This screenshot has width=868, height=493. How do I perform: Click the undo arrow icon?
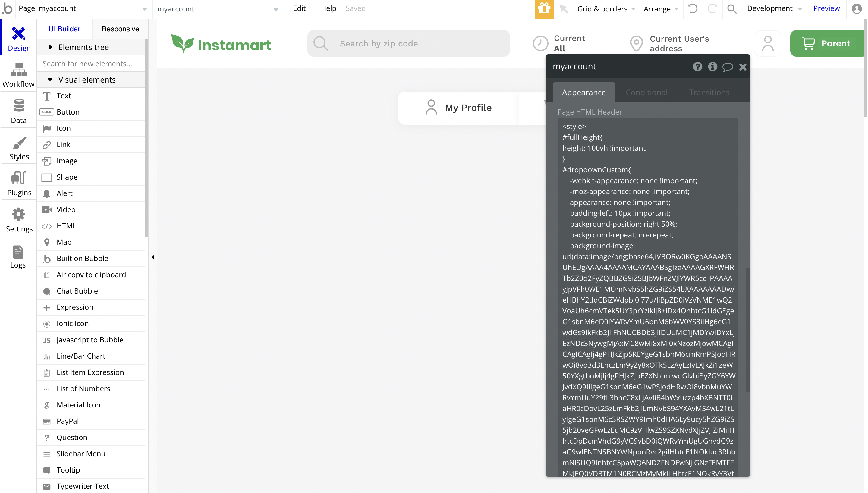click(x=693, y=9)
